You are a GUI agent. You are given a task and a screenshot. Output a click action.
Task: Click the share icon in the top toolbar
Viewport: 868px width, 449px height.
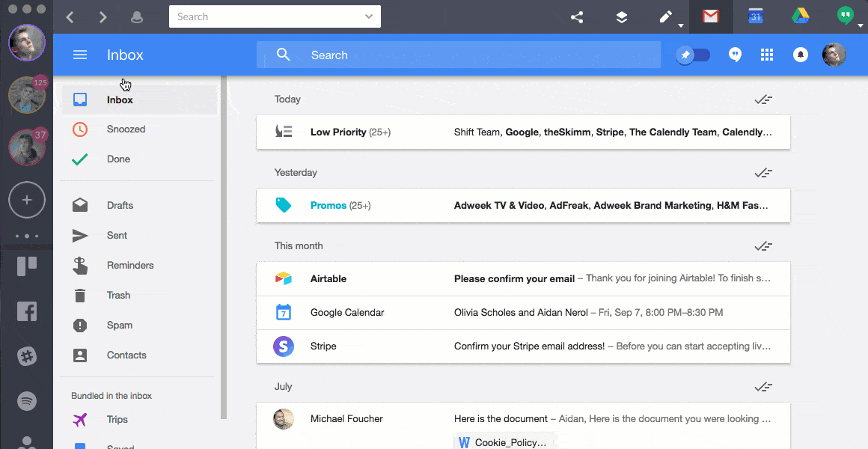tap(577, 16)
